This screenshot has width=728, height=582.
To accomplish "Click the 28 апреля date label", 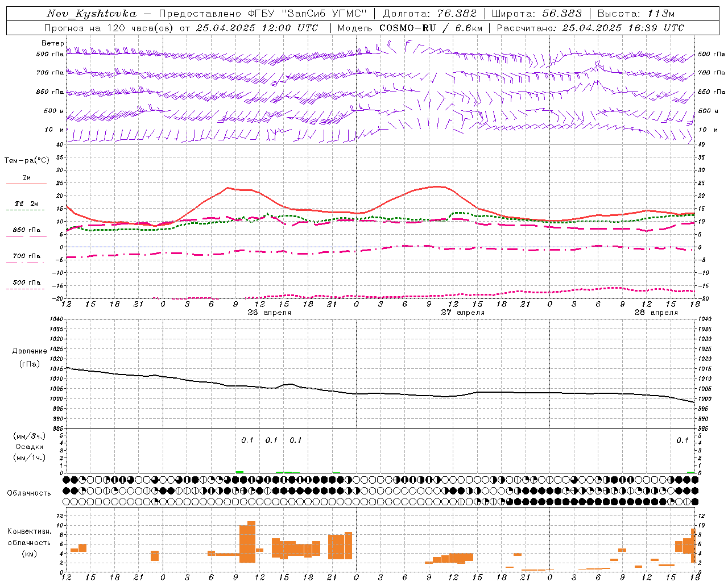I will tap(656, 313).
